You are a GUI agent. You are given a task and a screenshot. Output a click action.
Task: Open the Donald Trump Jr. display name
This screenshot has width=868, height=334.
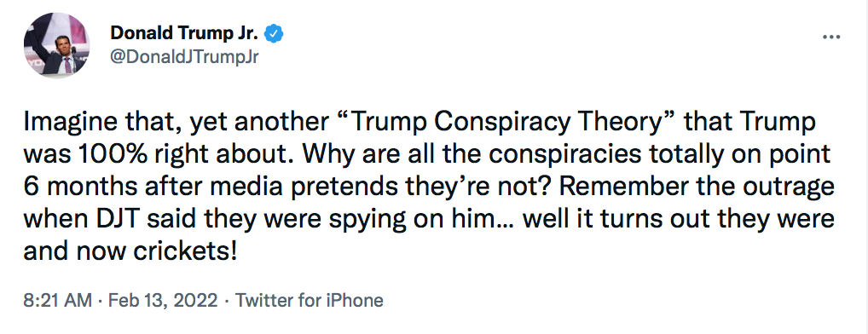[184, 34]
